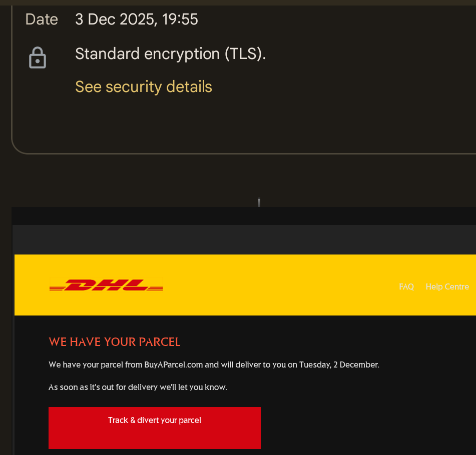Screen dimensions: 476x455
Task: Click the small grey marker above the email
Action: tap(259, 202)
